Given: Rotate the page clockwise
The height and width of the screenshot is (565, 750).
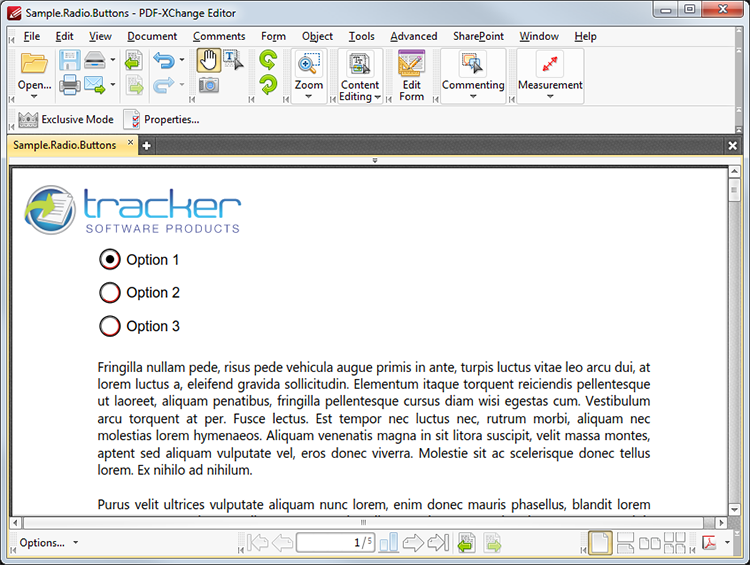Looking at the screenshot, I should (268, 85).
